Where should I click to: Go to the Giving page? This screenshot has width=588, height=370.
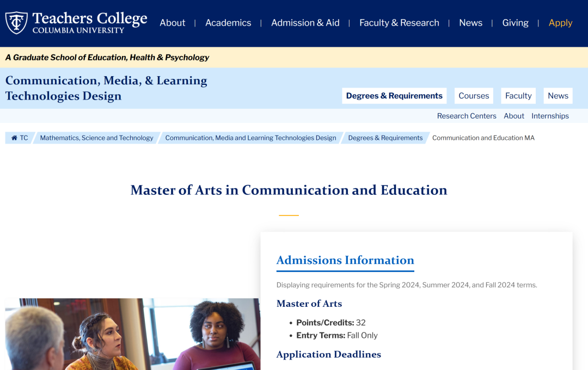(515, 23)
